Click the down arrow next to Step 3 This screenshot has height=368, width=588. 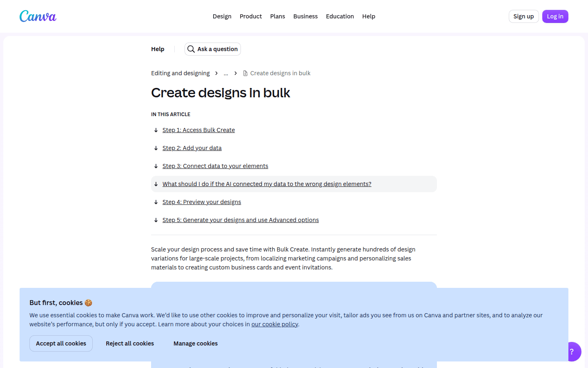[x=156, y=166]
